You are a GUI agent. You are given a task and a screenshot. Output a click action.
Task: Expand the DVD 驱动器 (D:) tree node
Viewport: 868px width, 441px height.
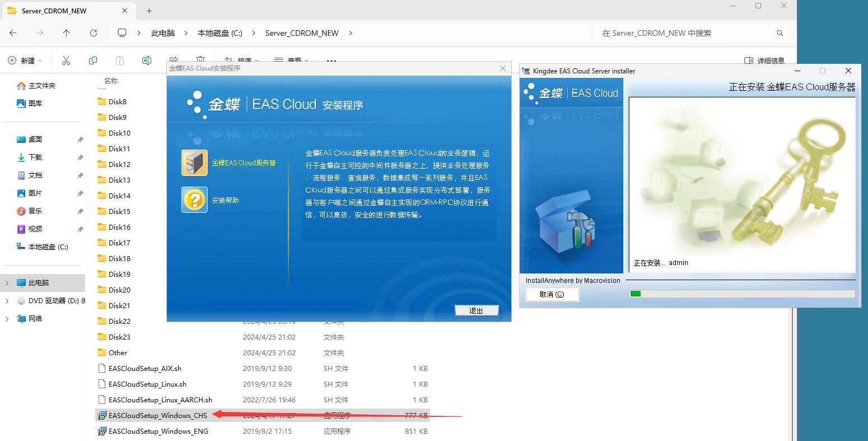point(7,301)
